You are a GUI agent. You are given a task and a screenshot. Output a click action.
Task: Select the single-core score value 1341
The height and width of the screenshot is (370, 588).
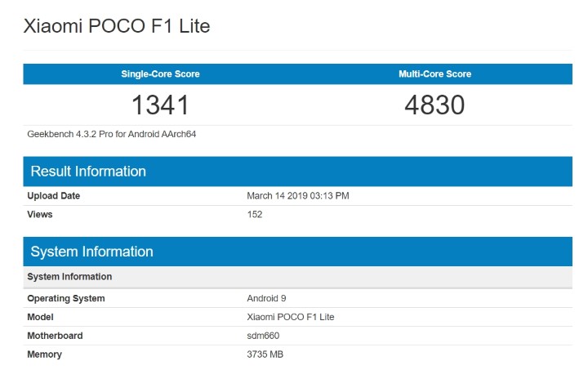coord(160,105)
